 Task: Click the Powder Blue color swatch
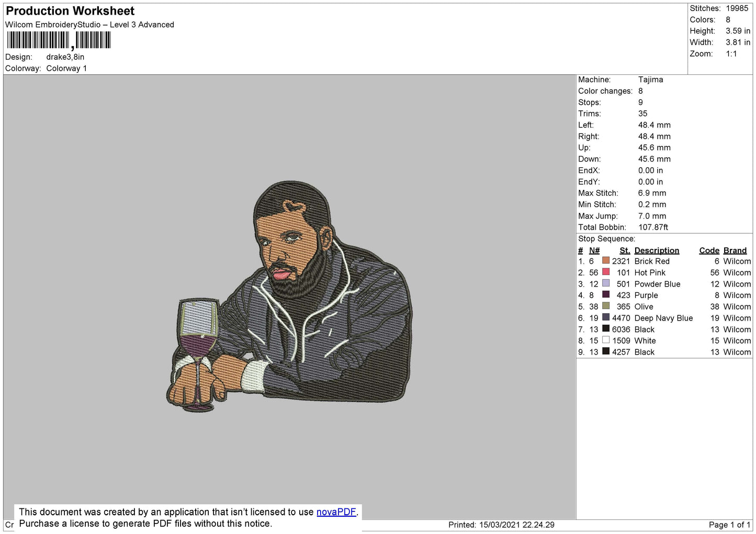[606, 283]
